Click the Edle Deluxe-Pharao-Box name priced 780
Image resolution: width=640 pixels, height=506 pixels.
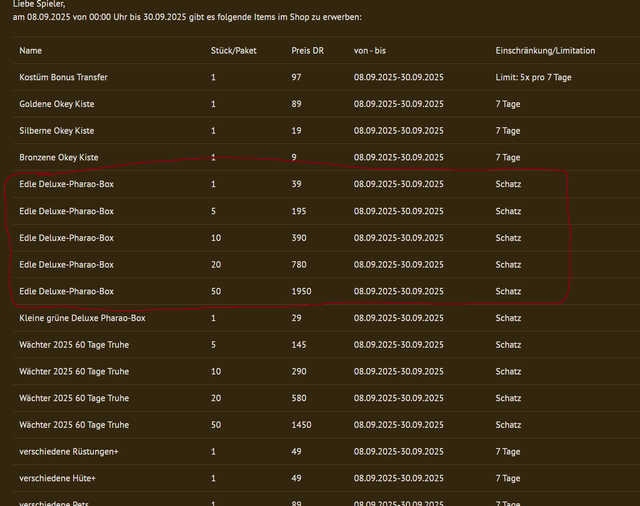[67, 264]
